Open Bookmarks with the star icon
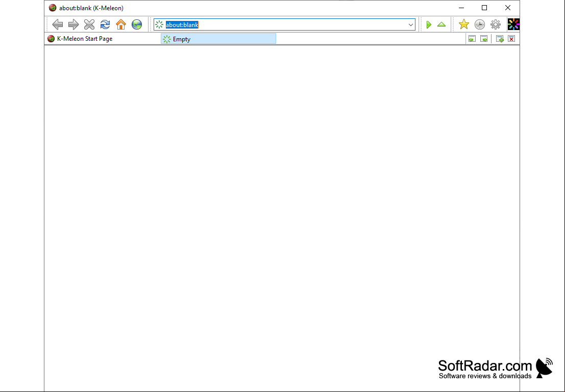This screenshot has height=392, width=565. pos(464,24)
